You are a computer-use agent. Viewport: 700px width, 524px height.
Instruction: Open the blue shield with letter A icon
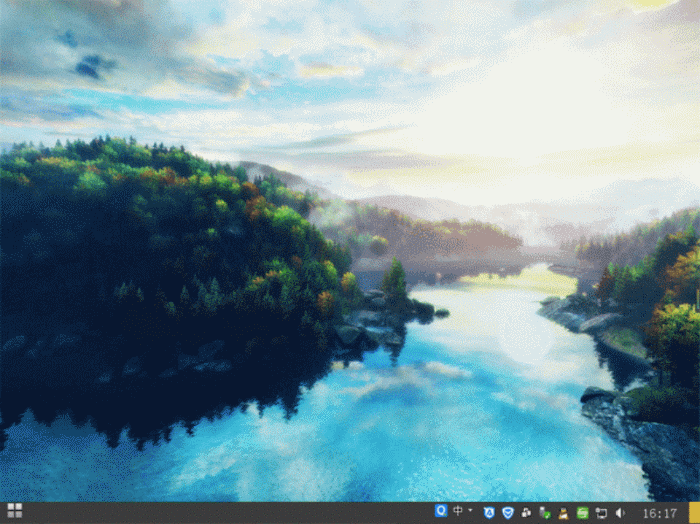click(x=489, y=513)
